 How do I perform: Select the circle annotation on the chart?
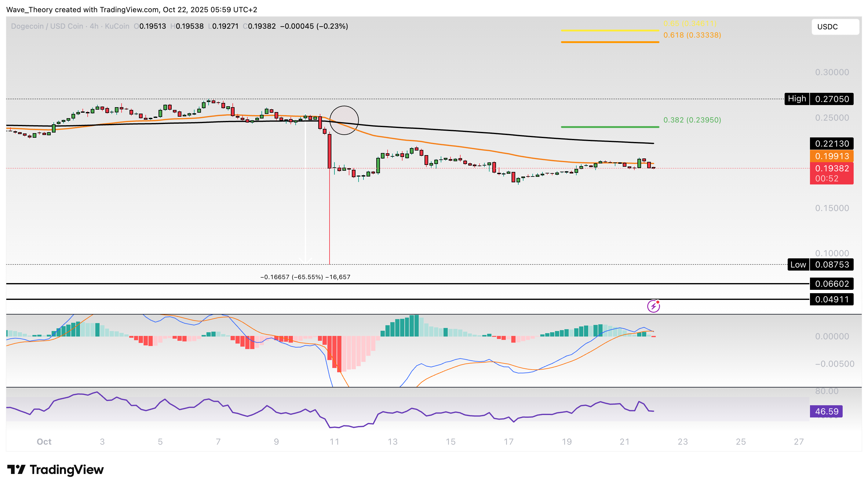click(345, 121)
